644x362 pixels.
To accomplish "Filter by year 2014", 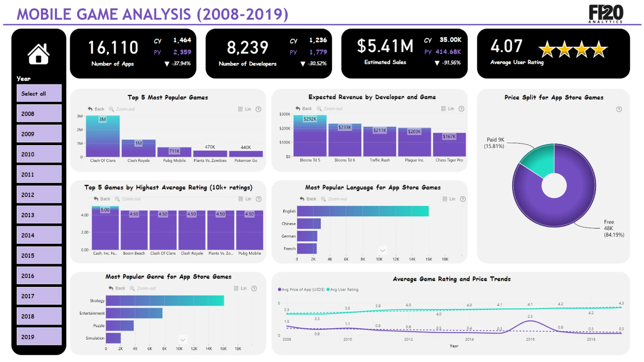I will 39,235.
